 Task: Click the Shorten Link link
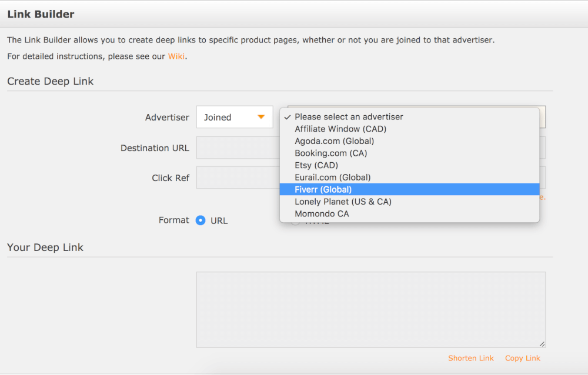click(471, 358)
